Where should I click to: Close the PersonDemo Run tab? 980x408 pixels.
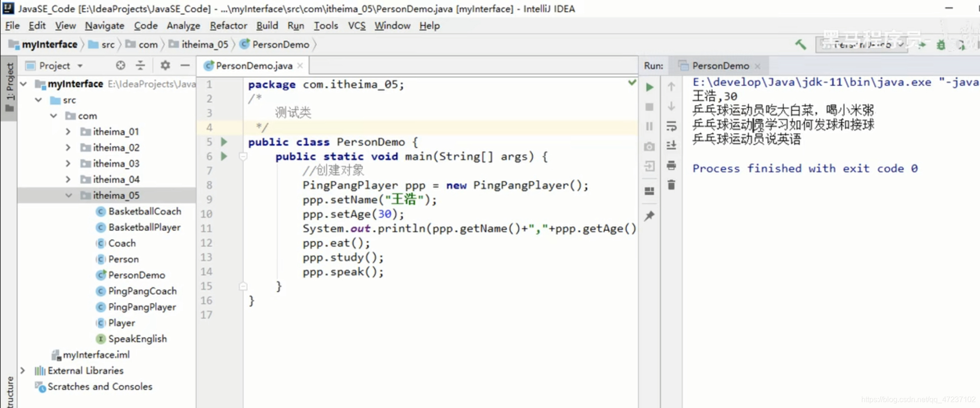pyautogui.click(x=757, y=66)
